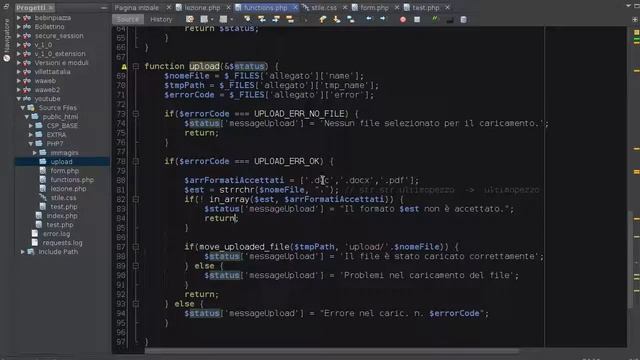
Task: Expand the EXTRA folder
Action: tap(31, 135)
